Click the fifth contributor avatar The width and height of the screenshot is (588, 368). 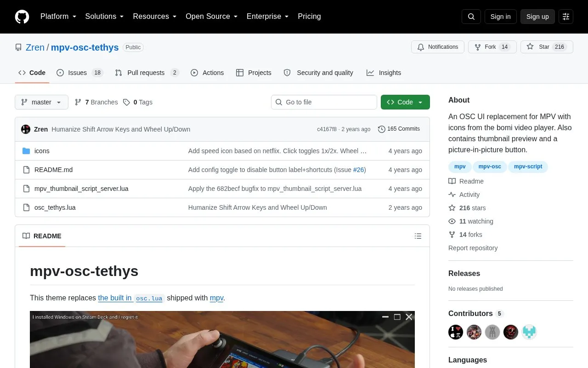[x=529, y=332]
